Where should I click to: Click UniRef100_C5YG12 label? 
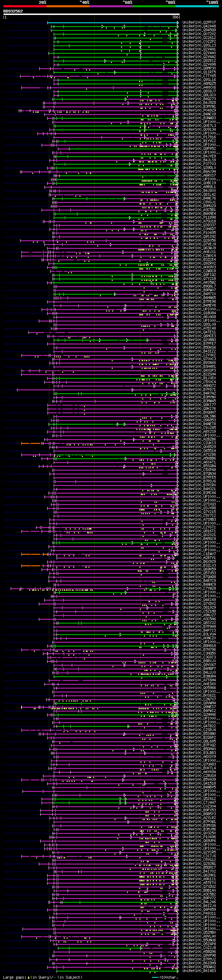[x=199, y=860]
